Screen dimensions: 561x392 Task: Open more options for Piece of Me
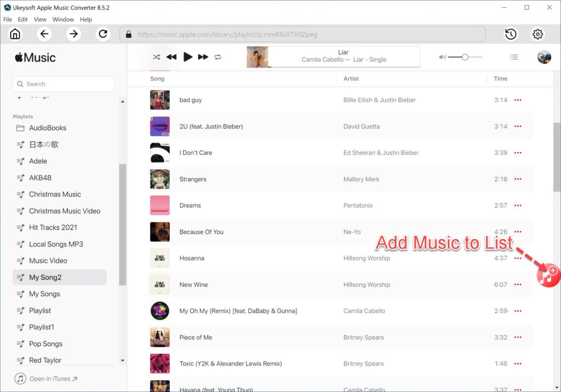coord(518,337)
